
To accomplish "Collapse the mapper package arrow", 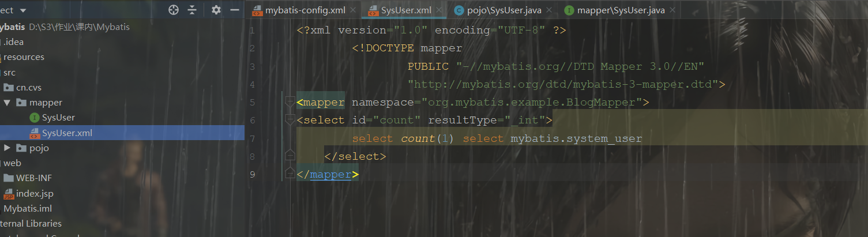I will tap(7, 103).
